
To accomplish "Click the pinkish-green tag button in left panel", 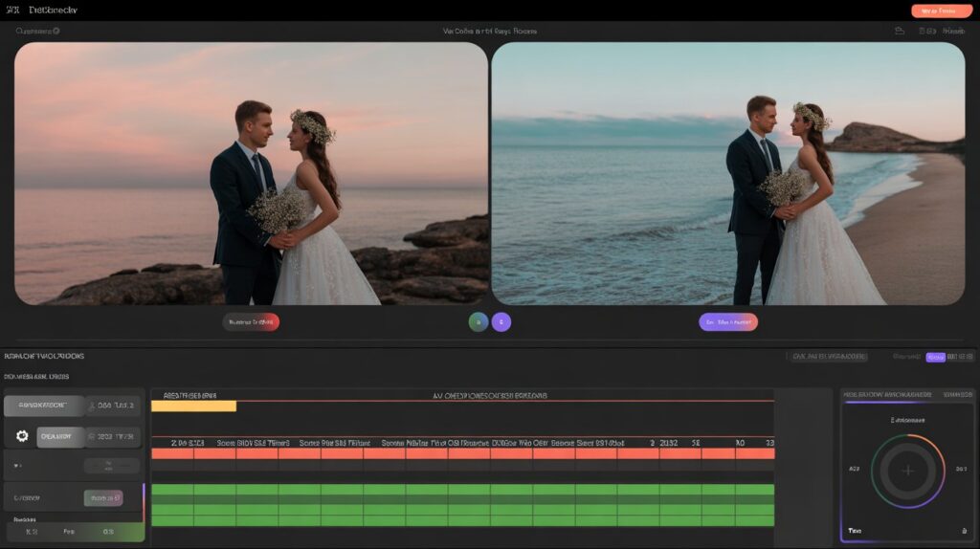I will 103,497.
